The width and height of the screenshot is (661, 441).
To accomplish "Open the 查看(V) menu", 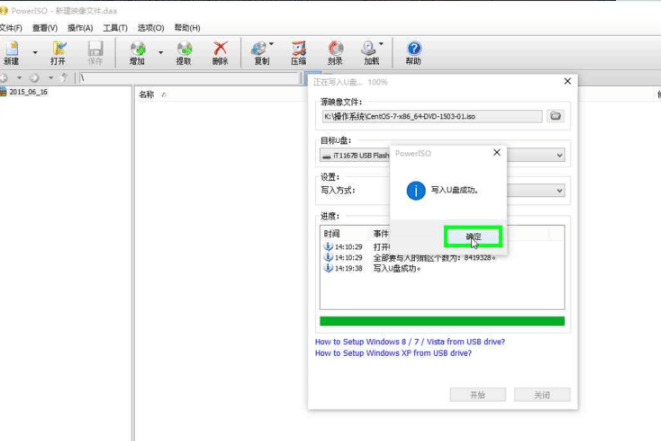I will pos(45,28).
